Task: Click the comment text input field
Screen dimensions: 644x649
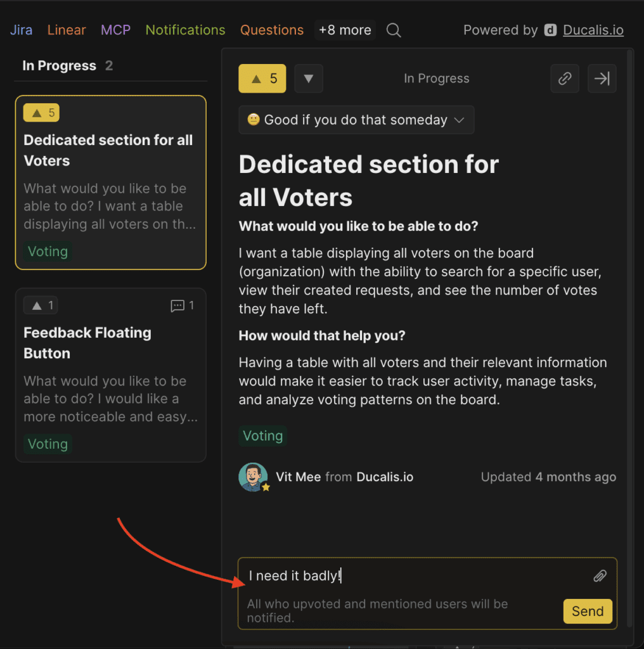Action: click(412, 575)
